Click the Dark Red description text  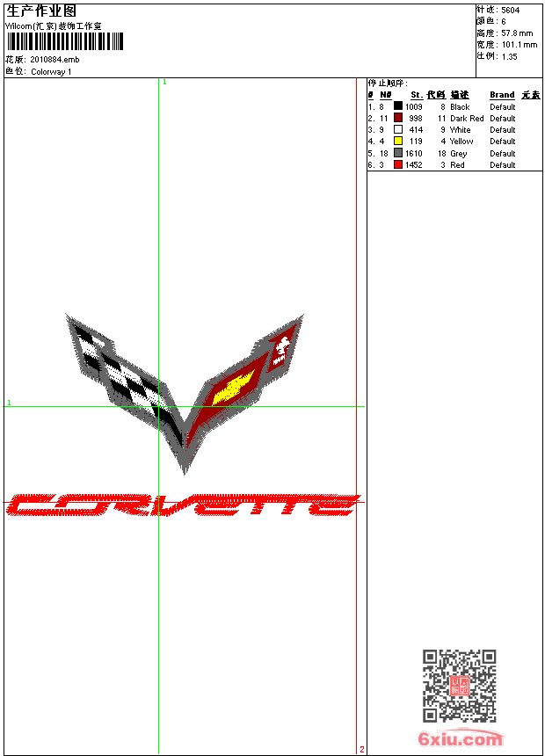(x=467, y=119)
